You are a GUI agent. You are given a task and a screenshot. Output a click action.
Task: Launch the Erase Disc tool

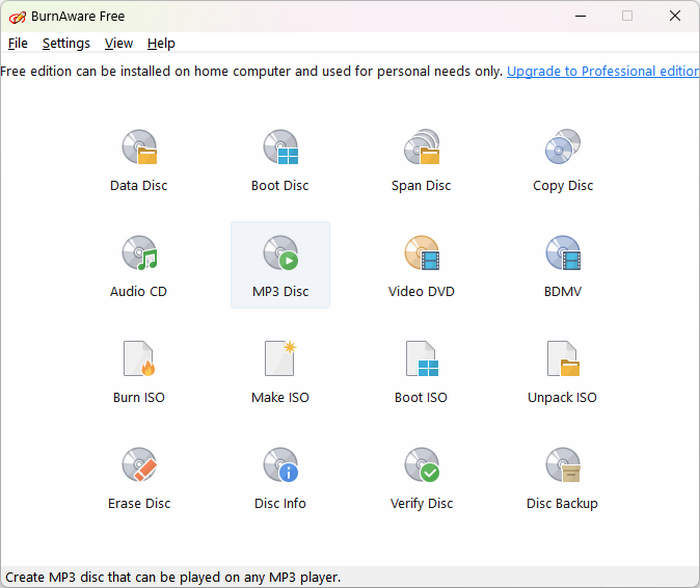click(139, 477)
